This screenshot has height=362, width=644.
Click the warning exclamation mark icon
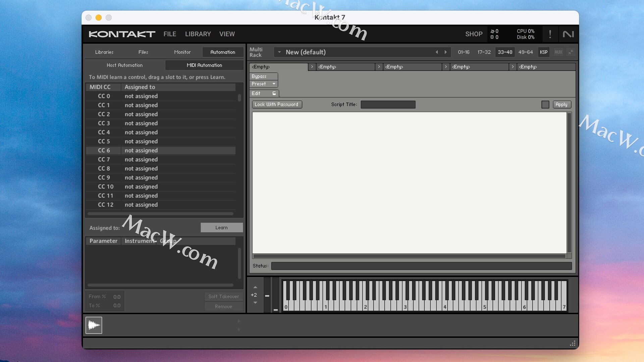coord(550,34)
